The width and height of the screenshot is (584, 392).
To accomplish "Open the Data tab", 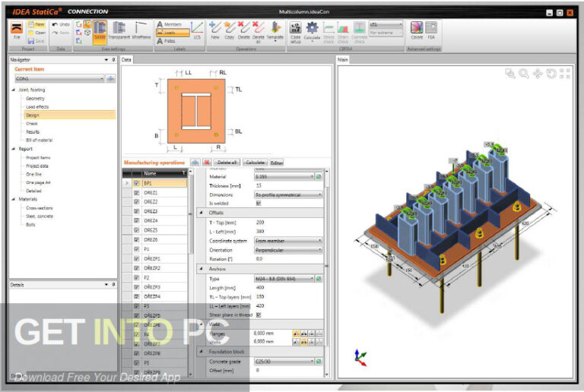I will (x=126, y=59).
